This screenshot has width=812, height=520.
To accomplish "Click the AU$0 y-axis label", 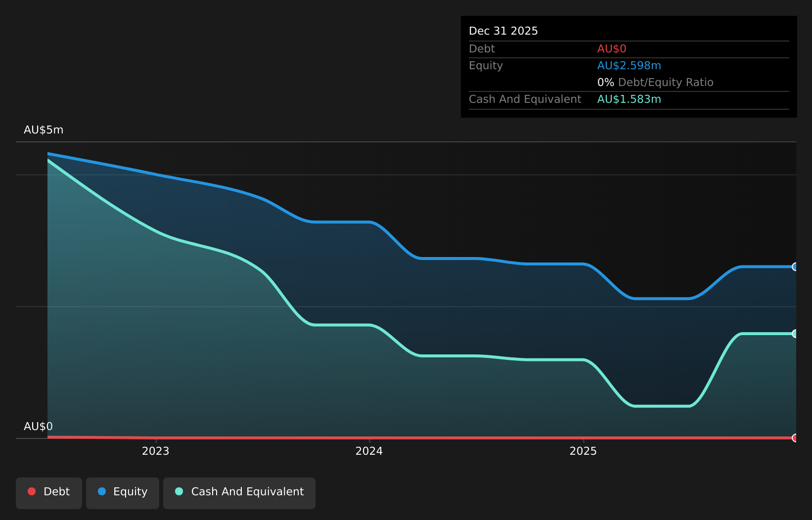I will pos(38,427).
